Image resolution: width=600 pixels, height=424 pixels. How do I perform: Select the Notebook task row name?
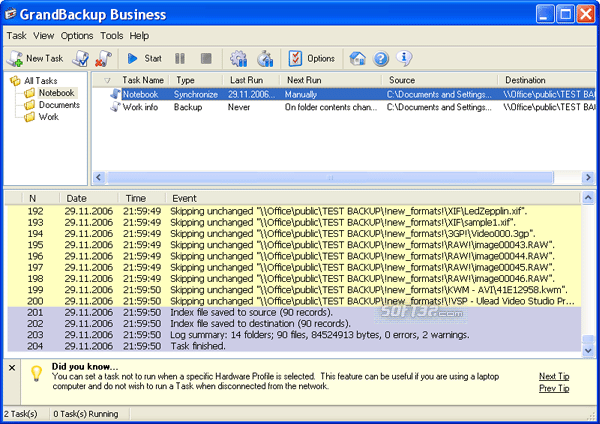140,95
